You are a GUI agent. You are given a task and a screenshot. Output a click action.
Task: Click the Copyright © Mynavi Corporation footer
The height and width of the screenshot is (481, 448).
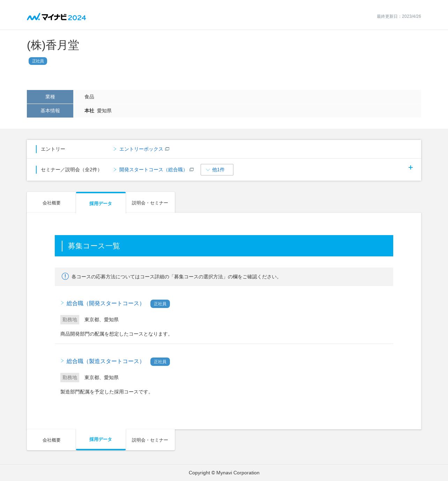pos(224,473)
